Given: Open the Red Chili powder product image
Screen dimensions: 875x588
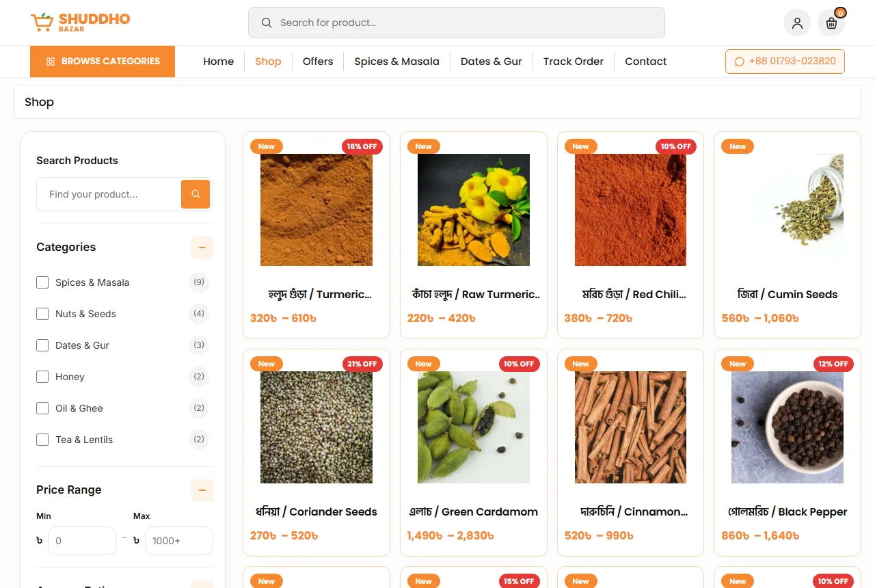Looking at the screenshot, I should pos(630,210).
